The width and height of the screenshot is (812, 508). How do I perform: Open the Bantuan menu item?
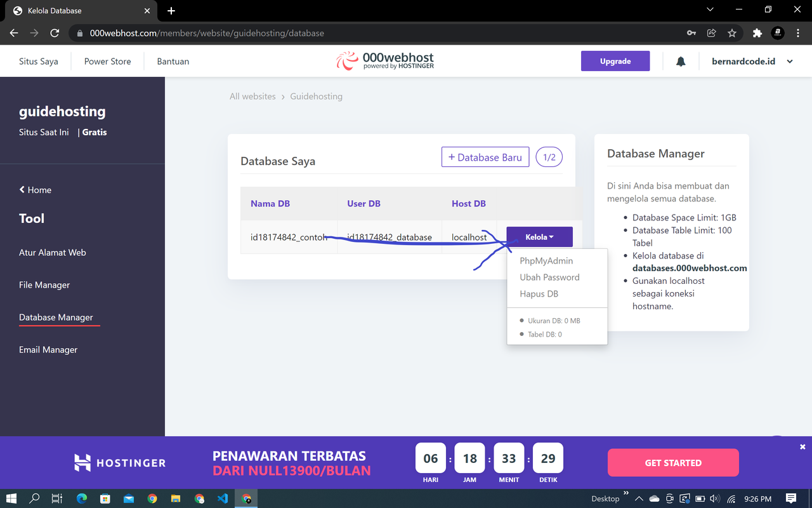[x=173, y=62]
